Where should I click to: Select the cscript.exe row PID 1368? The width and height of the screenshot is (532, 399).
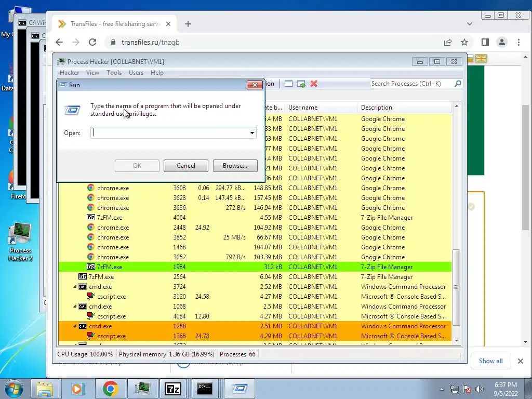[x=255, y=336]
